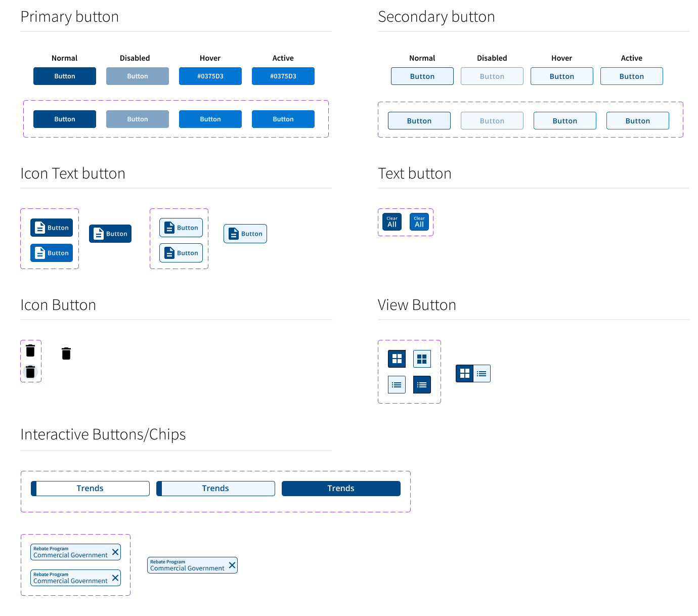Click the #0375D3 button under the Hover label

[210, 76]
